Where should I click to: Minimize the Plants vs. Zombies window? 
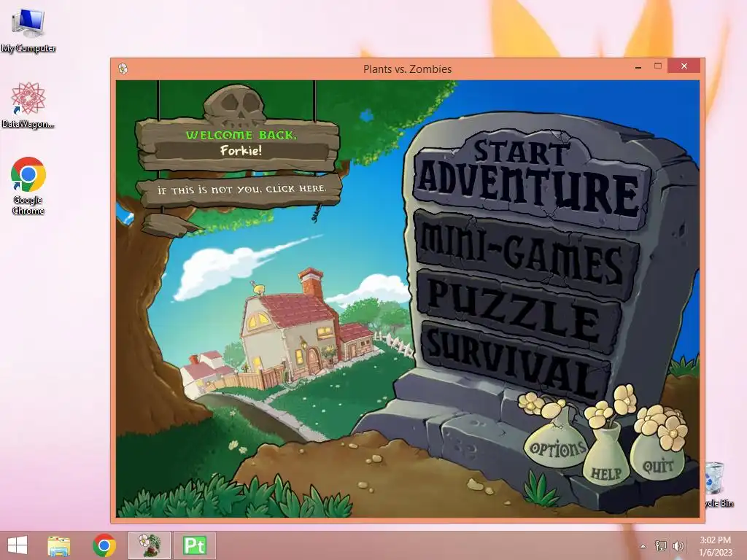(638, 68)
